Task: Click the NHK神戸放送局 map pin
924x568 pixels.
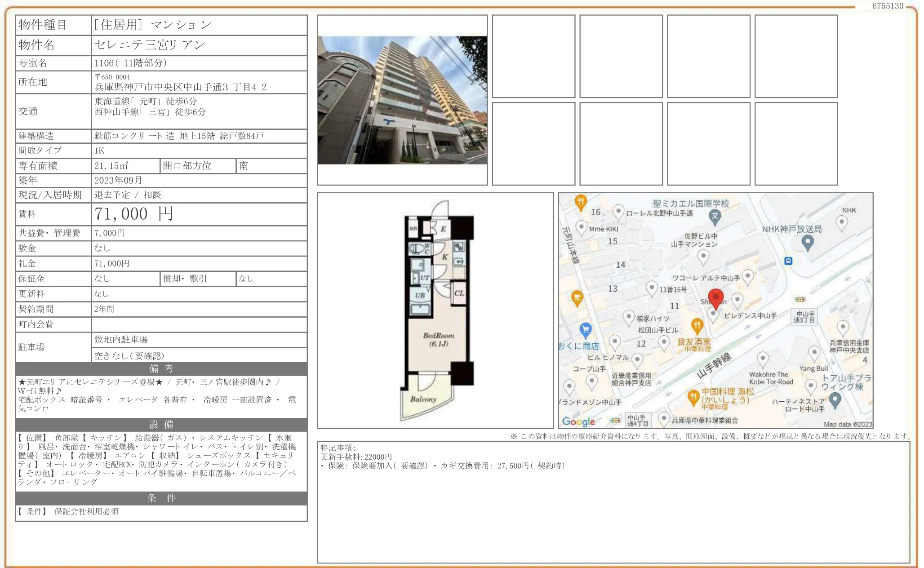Action: click(x=807, y=242)
